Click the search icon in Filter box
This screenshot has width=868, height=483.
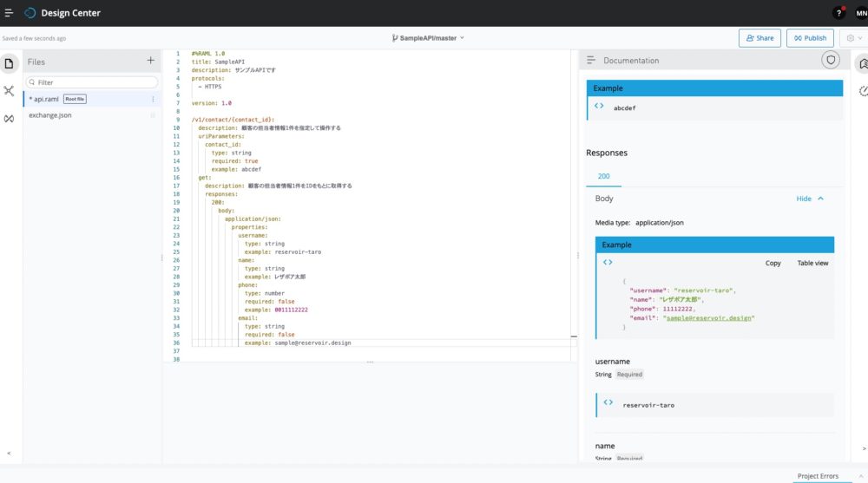pos(32,82)
